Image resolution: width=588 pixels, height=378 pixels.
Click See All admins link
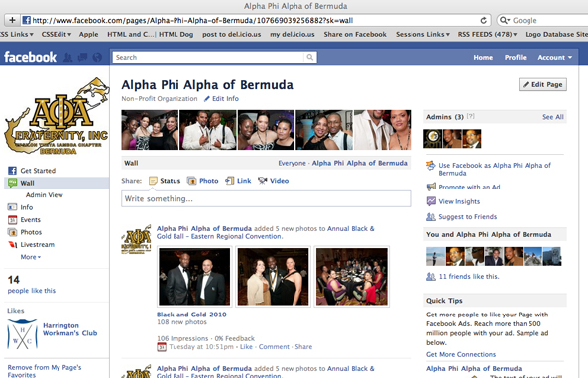pyautogui.click(x=553, y=117)
